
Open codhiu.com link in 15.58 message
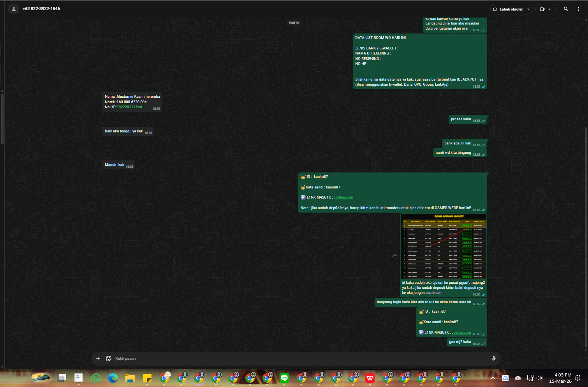[x=461, y=332]
